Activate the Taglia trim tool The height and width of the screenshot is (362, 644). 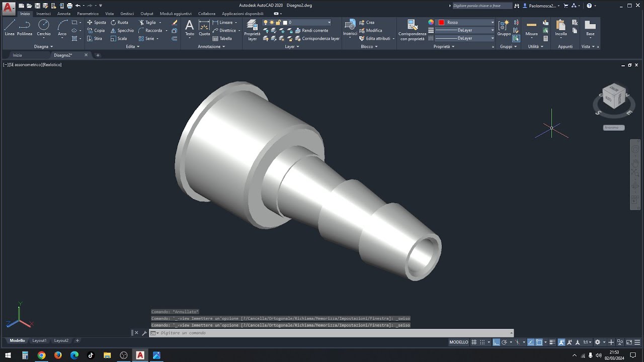pyautogui.click(x=147, y=23)
